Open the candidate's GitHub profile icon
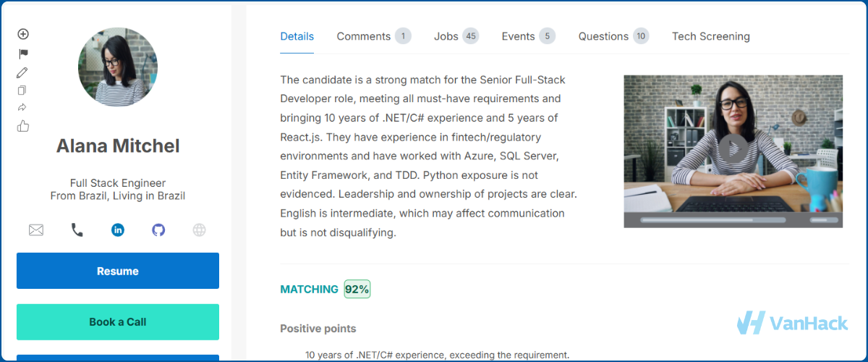 point(158,230)
